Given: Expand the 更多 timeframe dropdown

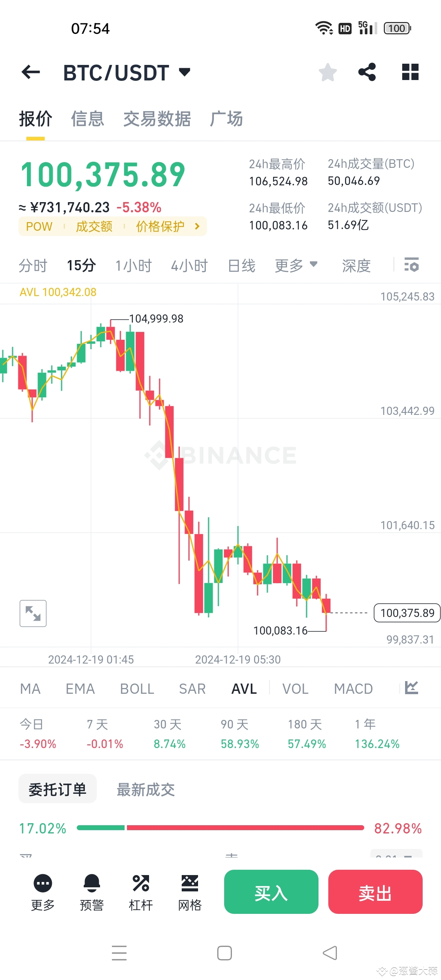Looking at the screenshot, I should coord(296,265).
